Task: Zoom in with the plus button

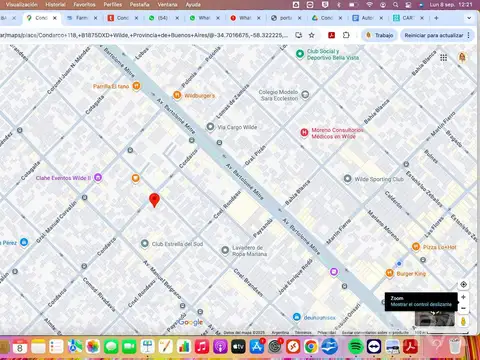Action: 463,297
